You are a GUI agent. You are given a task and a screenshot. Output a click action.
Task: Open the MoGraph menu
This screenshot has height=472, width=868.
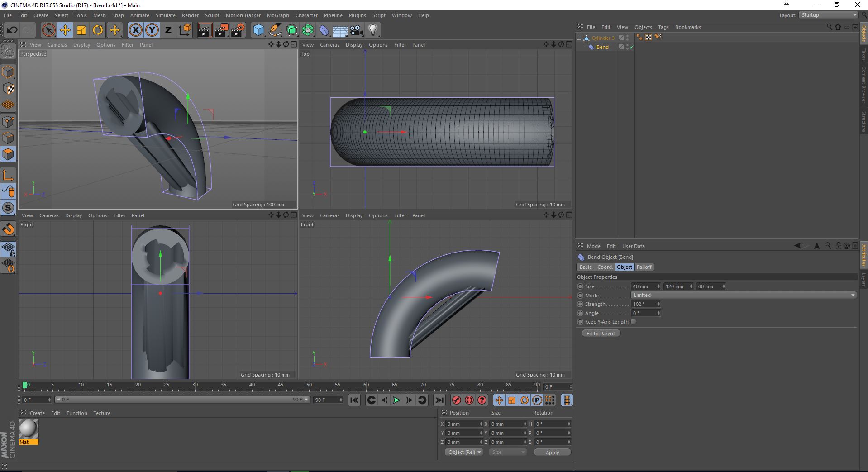pos(278,15)
